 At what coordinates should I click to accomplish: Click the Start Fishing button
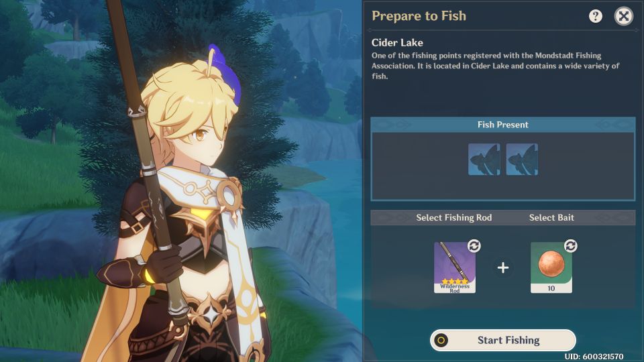coord(502,341)
